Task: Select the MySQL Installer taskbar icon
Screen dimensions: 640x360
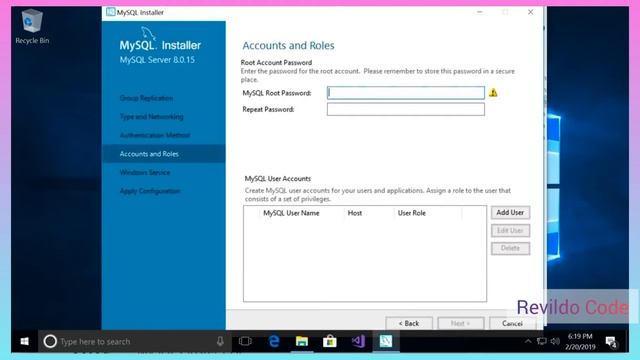Action: 386,341
